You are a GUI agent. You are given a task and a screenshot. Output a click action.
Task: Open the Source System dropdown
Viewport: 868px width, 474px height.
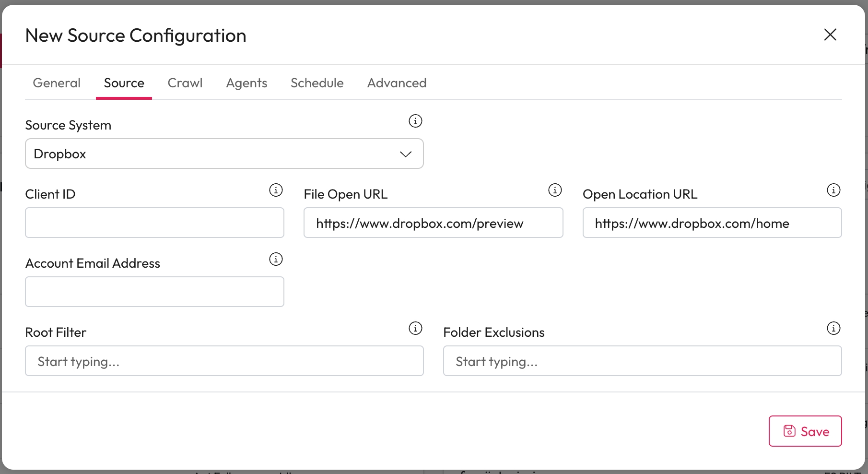[224, 154]
